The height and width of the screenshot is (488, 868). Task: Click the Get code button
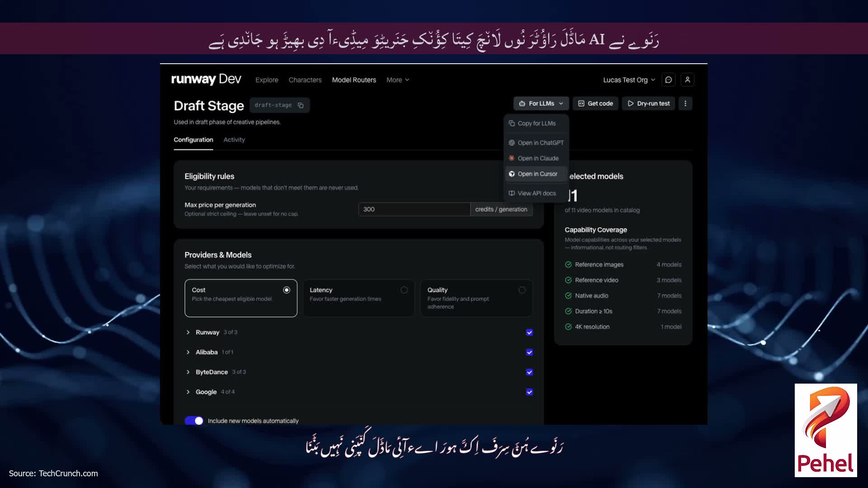pos(595,103)
